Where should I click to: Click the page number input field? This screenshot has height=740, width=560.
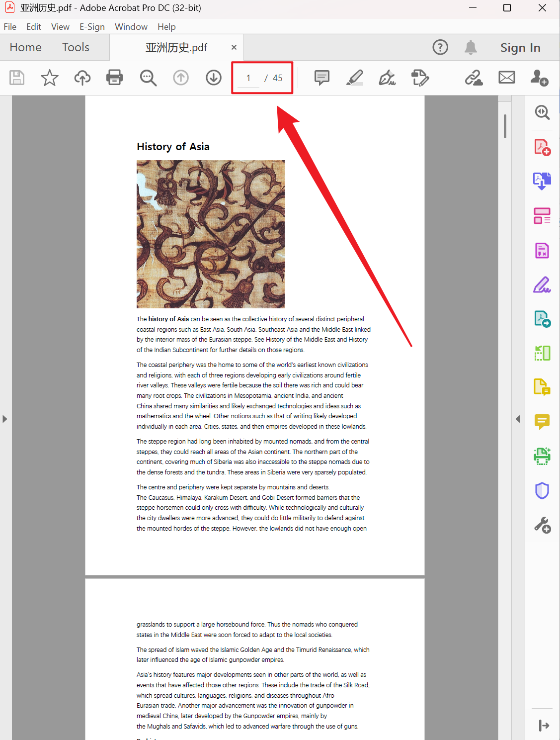pyautogui.click(x=248, y=78)
